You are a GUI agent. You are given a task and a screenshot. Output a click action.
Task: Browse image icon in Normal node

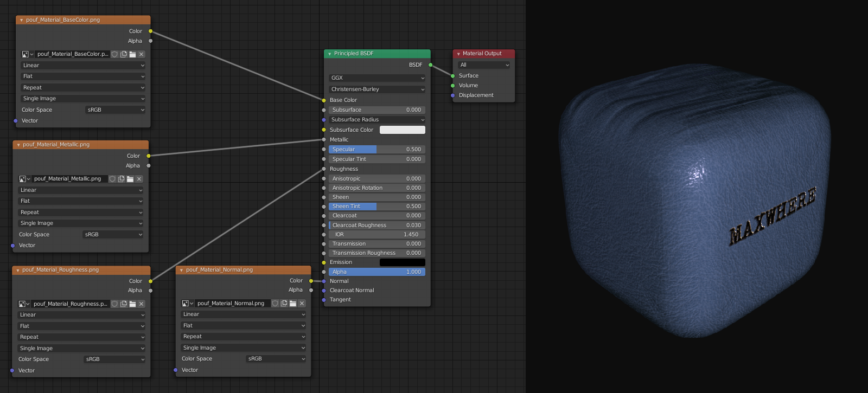pos(188,304)
